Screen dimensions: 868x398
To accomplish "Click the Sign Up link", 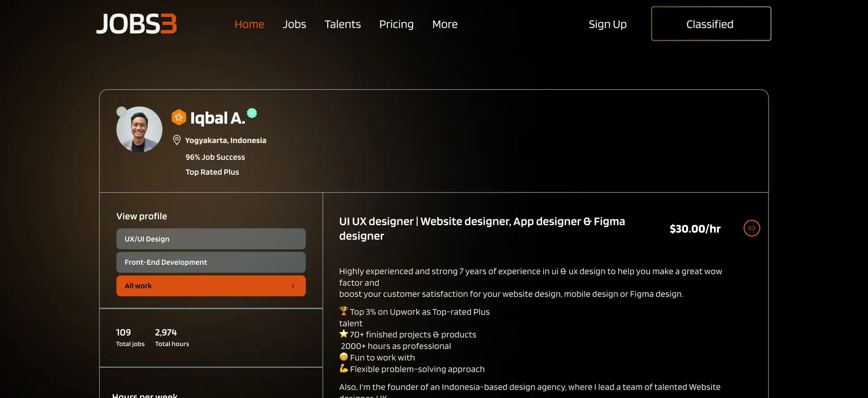I will 607,24.
